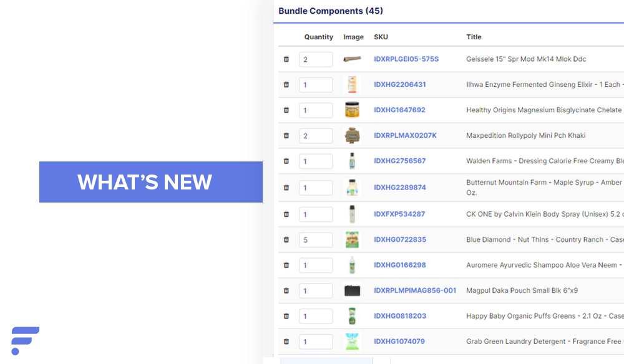624x364 pixels.
Task: Click the blue F logo
Action: click(x=24, y=340)
